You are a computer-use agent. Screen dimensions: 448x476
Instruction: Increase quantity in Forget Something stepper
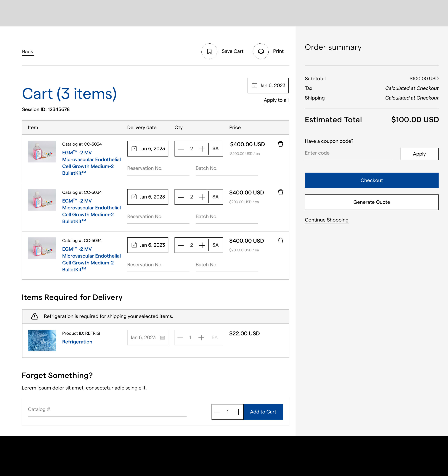[x=238, y=412]
